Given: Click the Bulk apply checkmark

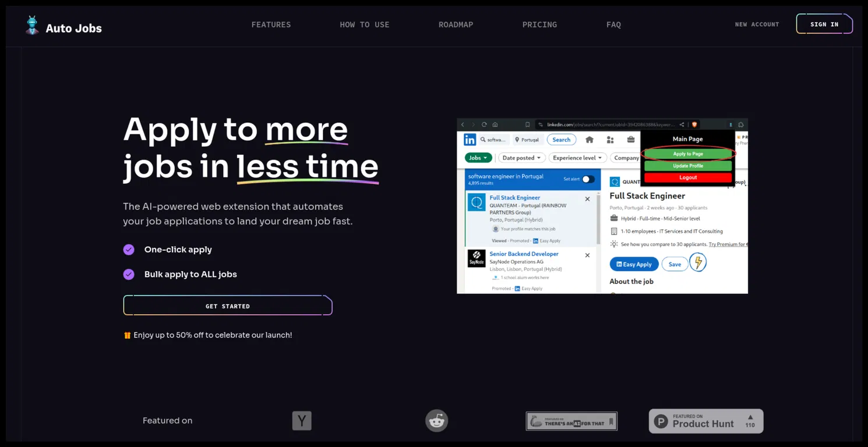Looking at the screenshot, I should pyautogui.click(x=129, y=274).
